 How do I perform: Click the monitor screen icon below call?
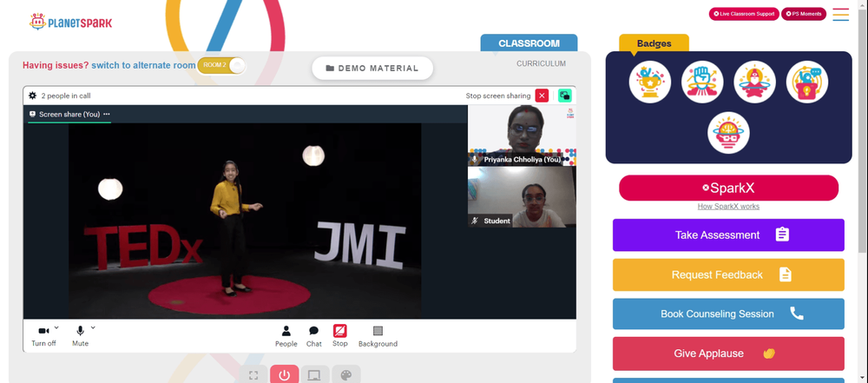point(315,375)
